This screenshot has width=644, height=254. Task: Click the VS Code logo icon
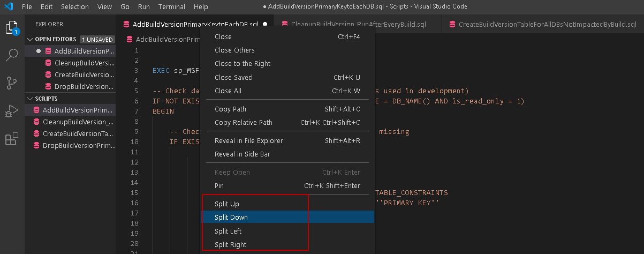coord(9,7)
